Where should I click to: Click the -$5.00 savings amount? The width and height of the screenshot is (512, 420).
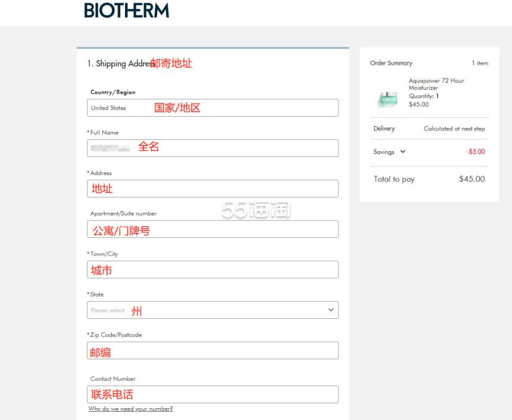click(x=476, y=152)
